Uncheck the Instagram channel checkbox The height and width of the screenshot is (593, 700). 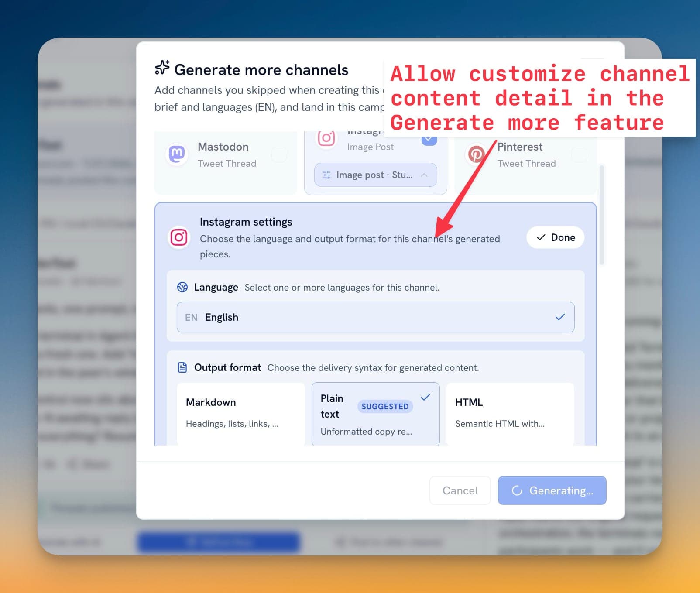point(429,139)
